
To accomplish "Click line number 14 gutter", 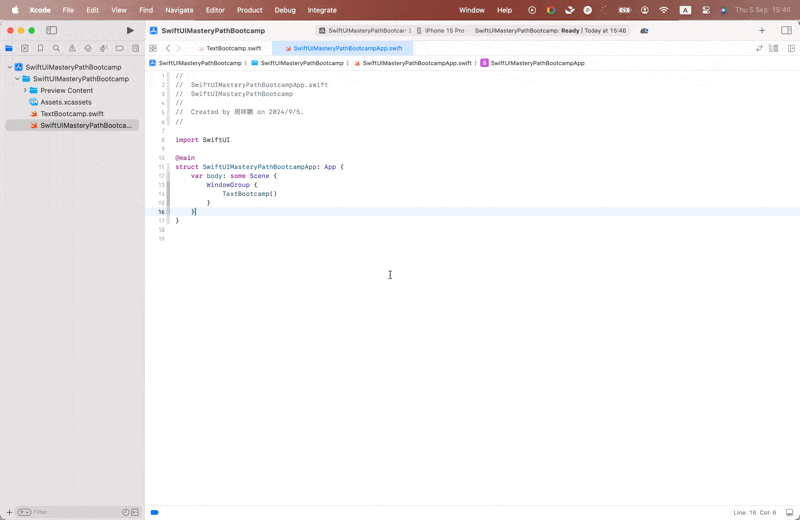I will (x=161, y=194).
